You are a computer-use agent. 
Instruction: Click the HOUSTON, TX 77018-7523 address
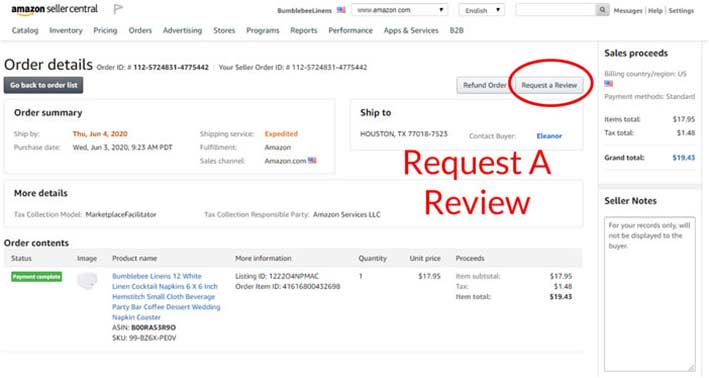coord(404,134)
